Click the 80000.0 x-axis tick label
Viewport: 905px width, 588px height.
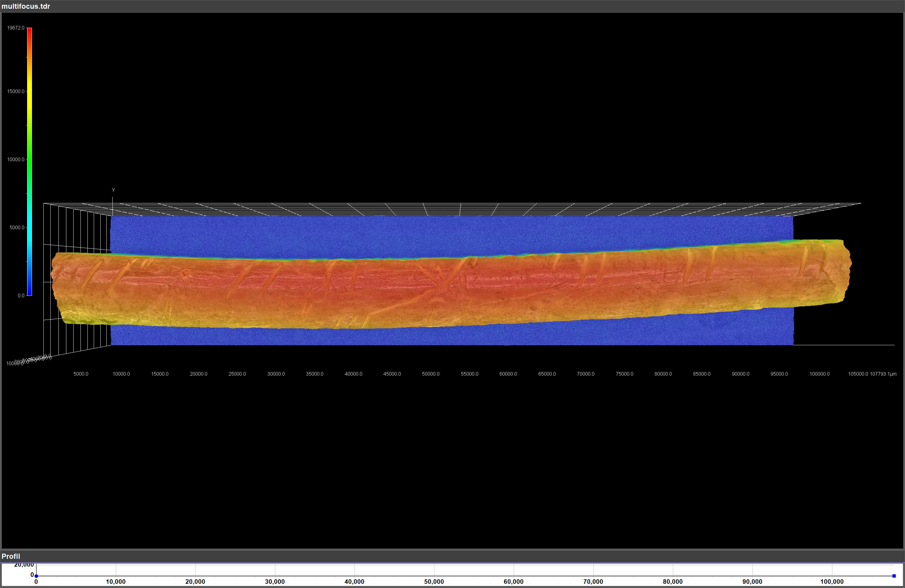tap(663, 374)
